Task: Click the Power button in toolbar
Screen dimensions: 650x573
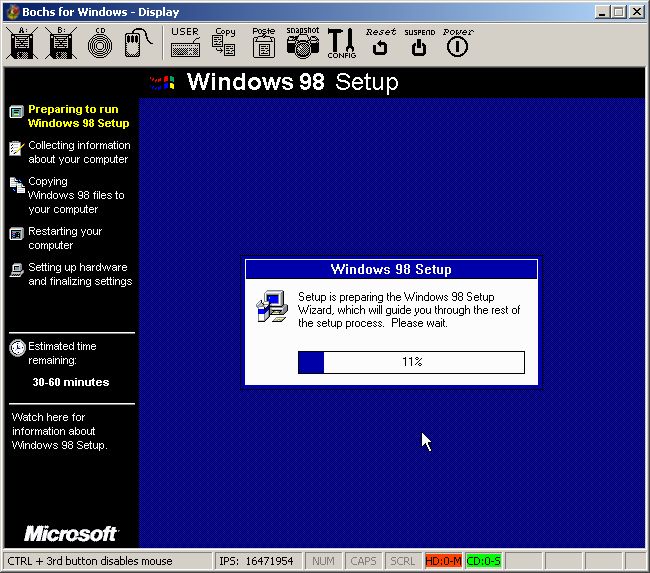Action: click(x=458, y=42)
